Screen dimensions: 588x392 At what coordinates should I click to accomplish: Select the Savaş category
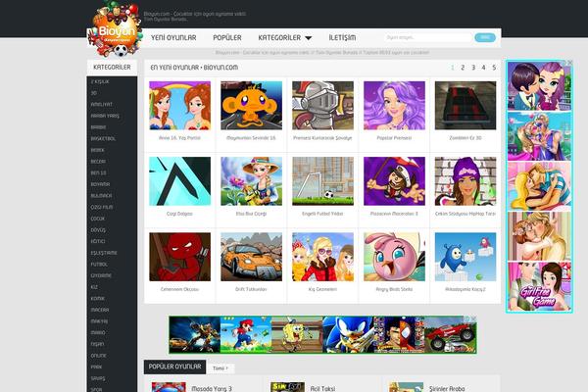pos(98,378)
